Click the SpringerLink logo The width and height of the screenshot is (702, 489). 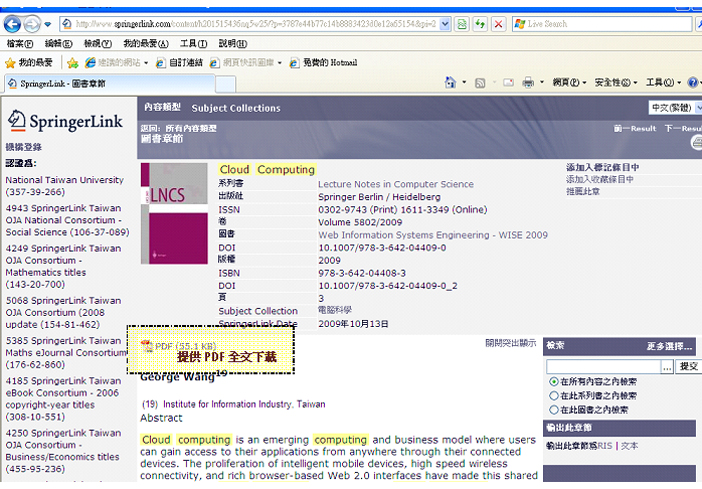(65, 121)
